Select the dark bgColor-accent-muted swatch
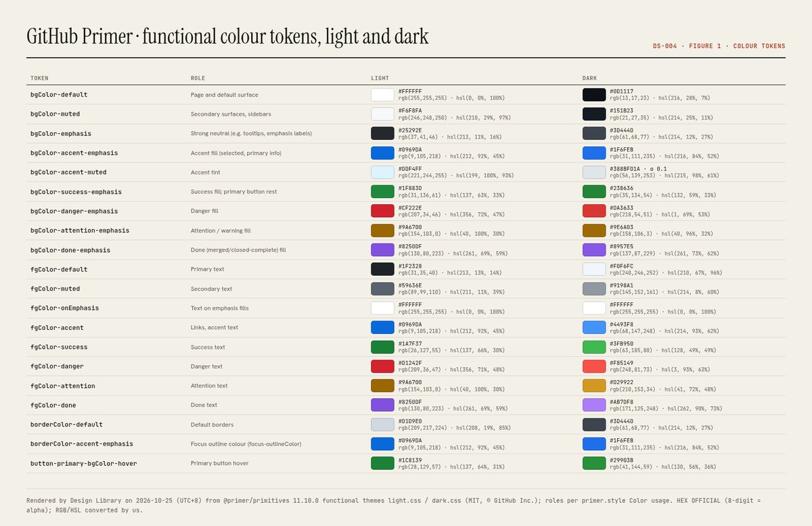The height and width of the screenshot is (526, 812). click(x=594, y=172)
